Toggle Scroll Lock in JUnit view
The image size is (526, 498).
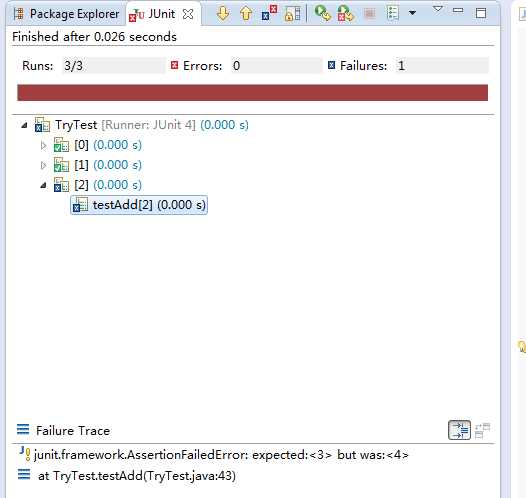point(293,14)
